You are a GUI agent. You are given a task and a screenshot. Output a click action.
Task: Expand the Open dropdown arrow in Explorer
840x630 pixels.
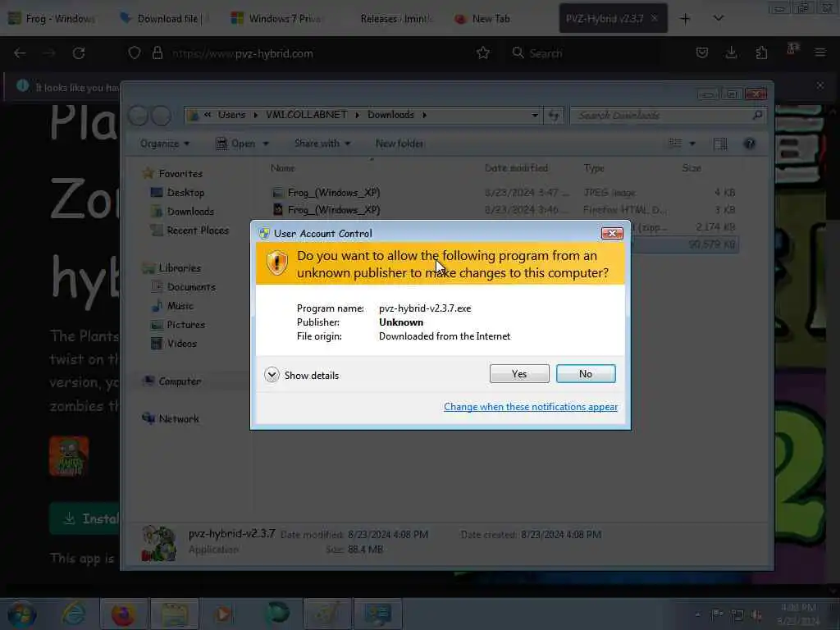pos(266,144)
